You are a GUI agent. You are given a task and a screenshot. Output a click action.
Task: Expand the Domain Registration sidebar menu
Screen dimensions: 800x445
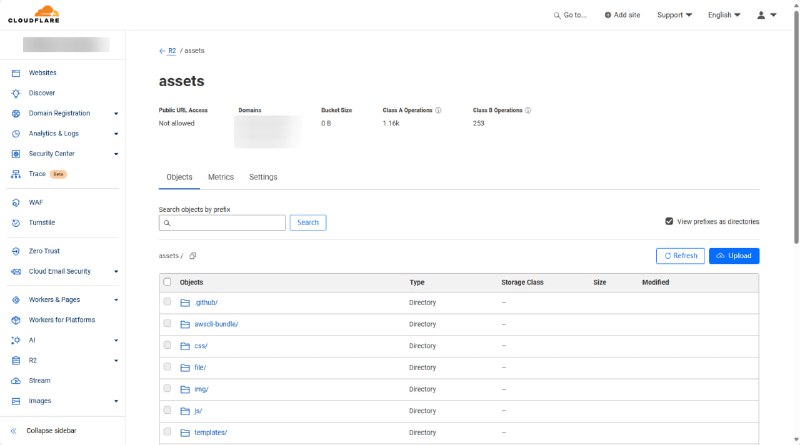[x=116, y=114]
